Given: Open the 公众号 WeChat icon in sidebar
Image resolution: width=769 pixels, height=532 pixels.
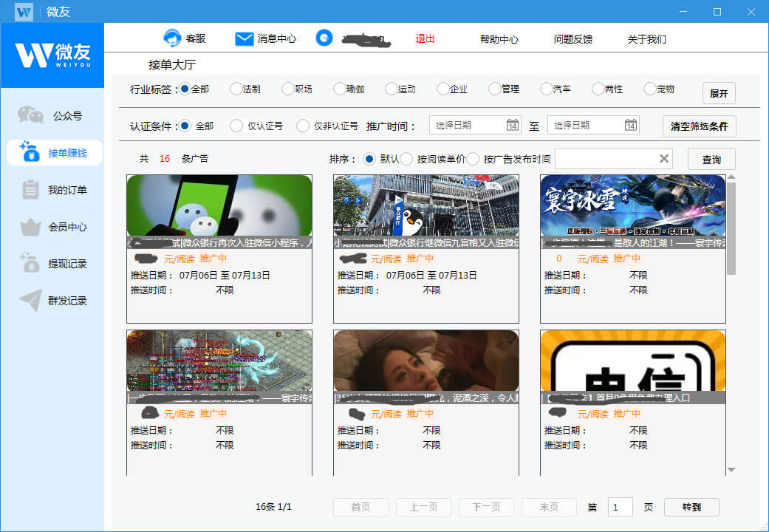Looking at the screenshot, I should click(30, 115).
